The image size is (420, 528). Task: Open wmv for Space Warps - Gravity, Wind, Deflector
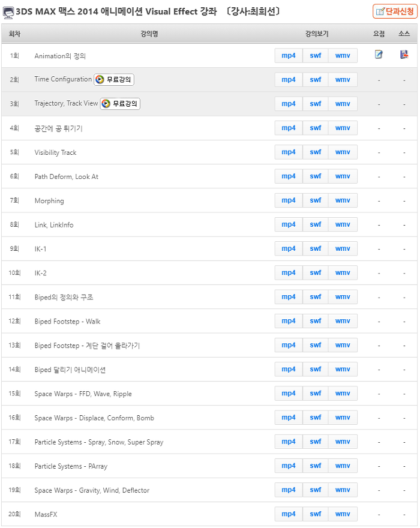343,490
